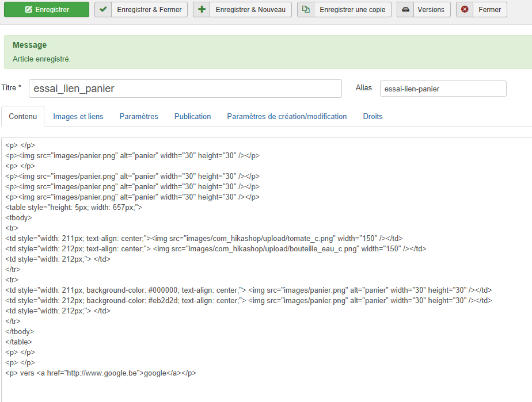Click the 'Article enregistré.' message text
The width and height of the screenshot is (532, 402).
(41, 59)
